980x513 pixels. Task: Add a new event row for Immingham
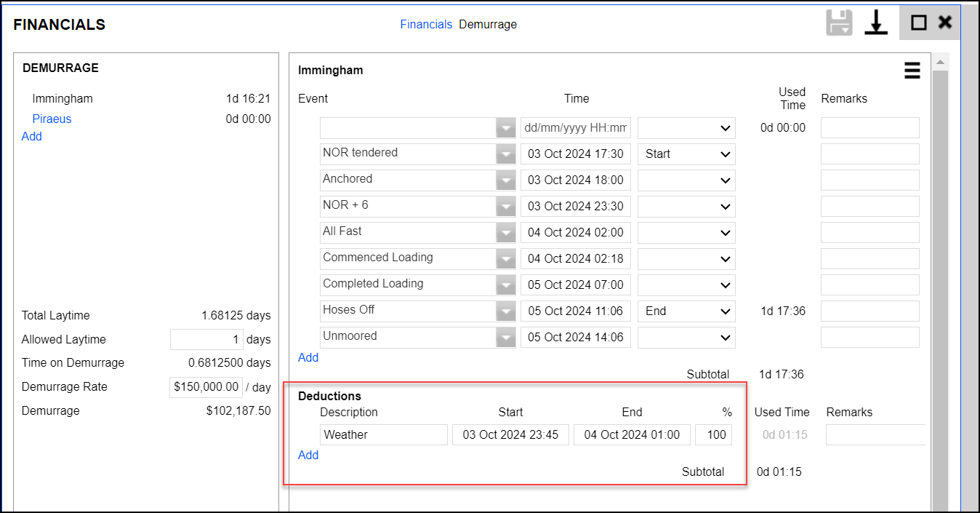pyautogui.click(x=308, y=357)
